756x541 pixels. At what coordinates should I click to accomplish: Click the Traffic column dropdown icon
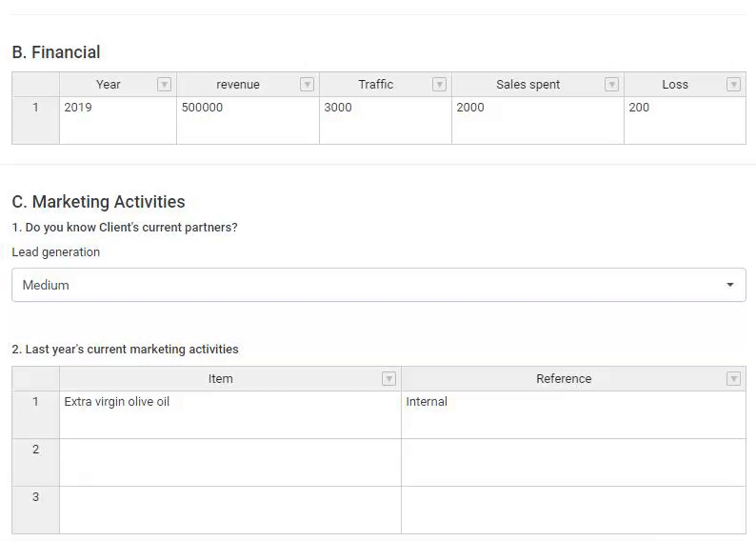point(439,85)
